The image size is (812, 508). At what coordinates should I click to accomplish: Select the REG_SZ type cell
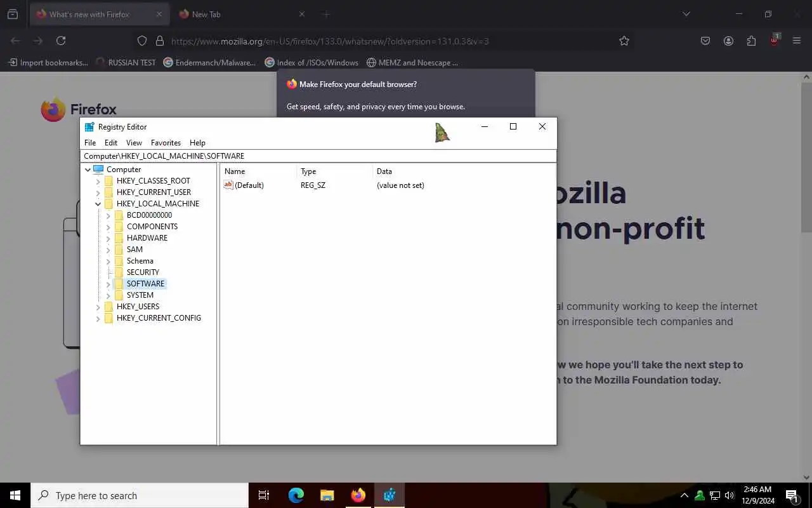[313, 185]
